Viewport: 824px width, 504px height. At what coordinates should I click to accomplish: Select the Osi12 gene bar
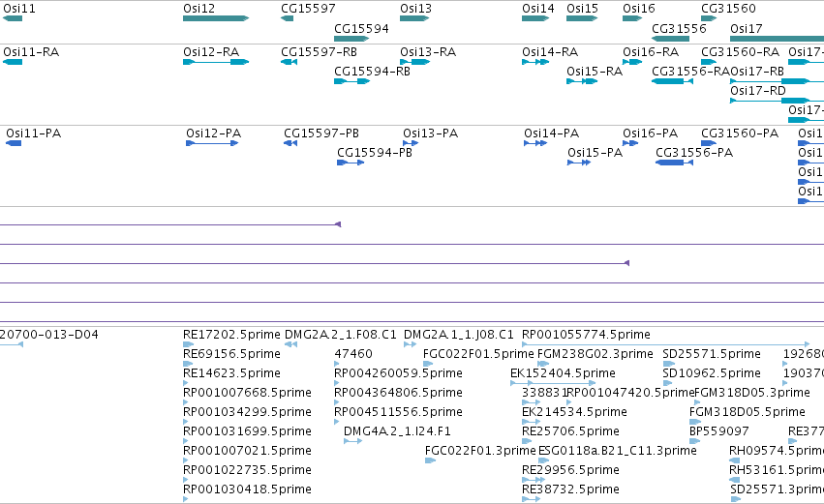pyautogui.click(x=216, y=18)
